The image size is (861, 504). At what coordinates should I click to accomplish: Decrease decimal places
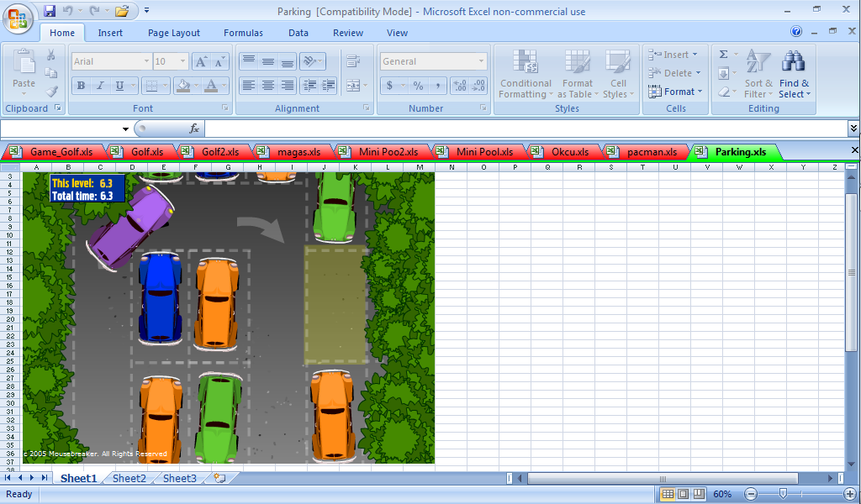pyautogui.click(x=478, y=85)
